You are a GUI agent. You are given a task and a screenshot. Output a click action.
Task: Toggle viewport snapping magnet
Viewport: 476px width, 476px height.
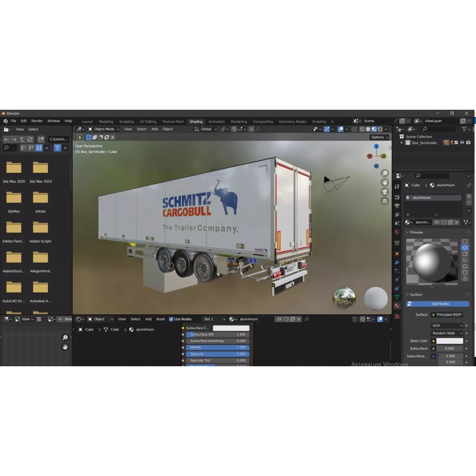tap(234, 129)
